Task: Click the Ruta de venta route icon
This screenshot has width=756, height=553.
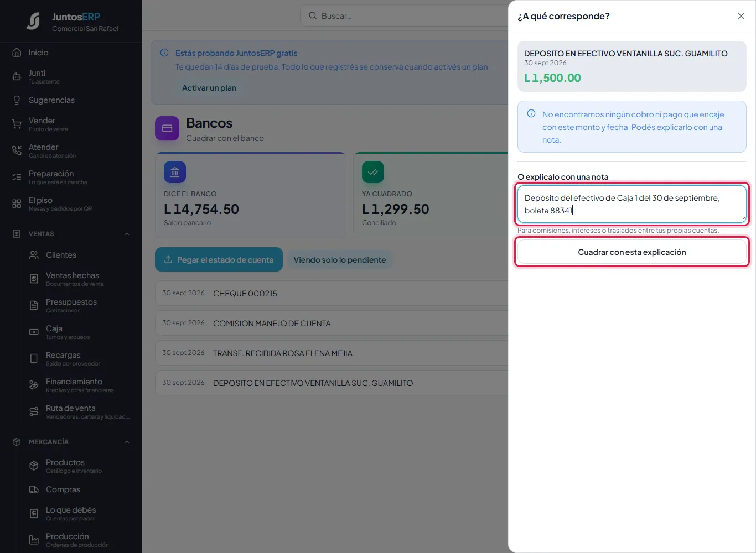Action: point(34,412)
